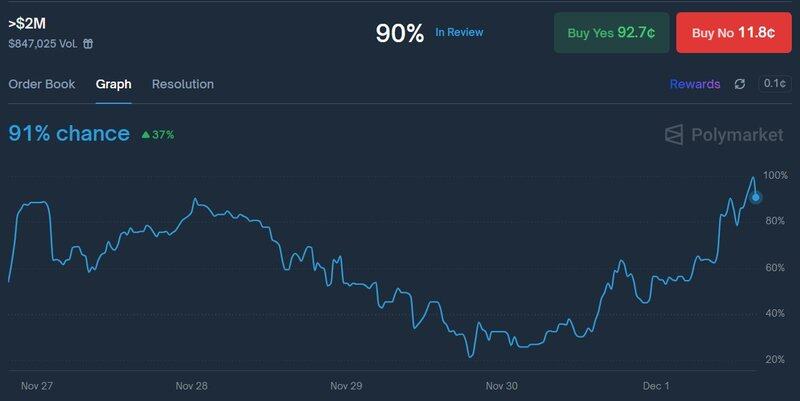Switch to the Graph tab
The height and width of the screenshot is (401, 800).
[113, 84]
